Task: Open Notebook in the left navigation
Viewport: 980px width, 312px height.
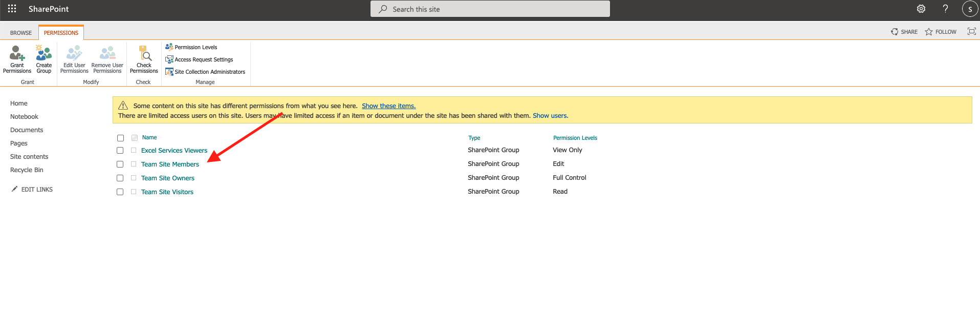Action: click(24, 117)
